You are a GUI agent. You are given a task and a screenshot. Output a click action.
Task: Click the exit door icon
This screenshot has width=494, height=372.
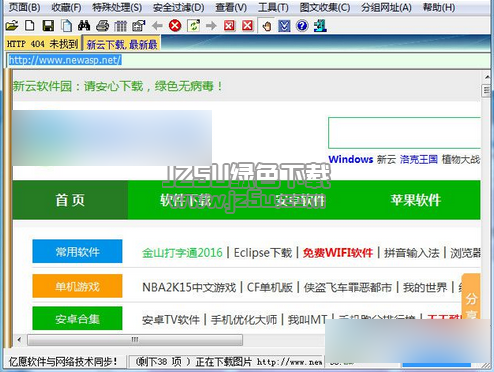[x=320, y=26]
